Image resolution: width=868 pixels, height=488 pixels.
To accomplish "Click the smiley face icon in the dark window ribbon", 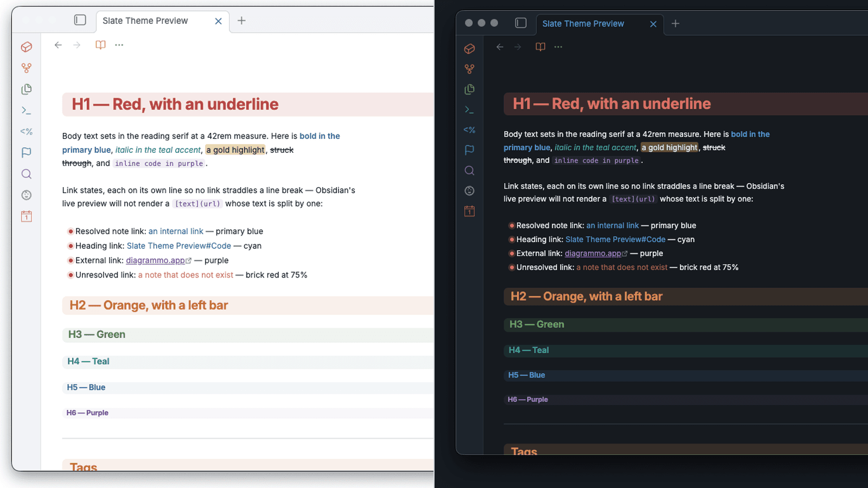I will click(470, 191).
